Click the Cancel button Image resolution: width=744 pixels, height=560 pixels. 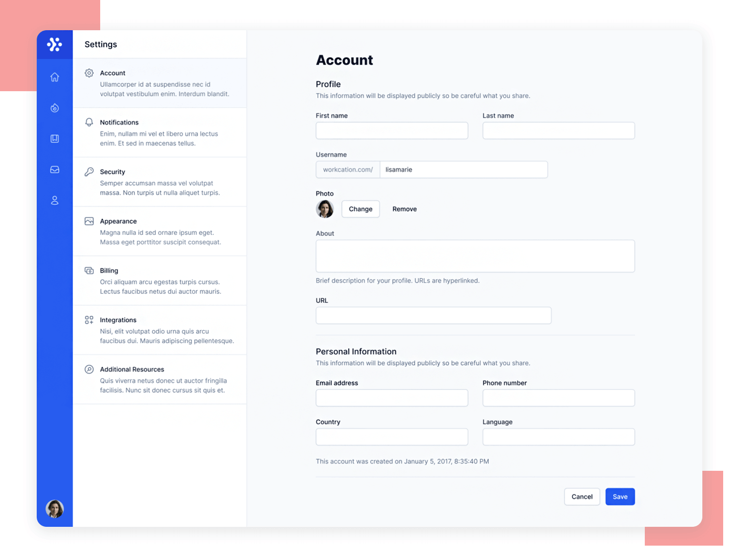[x=582, y=497]
